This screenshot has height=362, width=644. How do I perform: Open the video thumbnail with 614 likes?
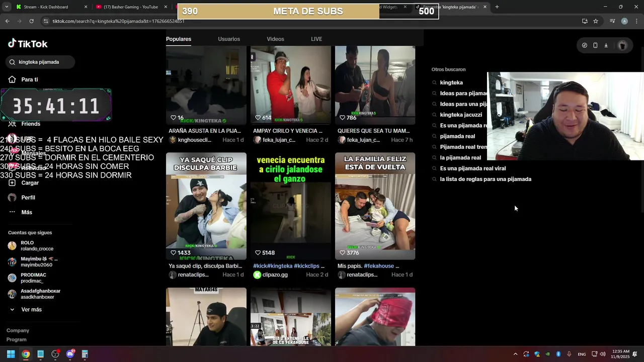[291, 85]
